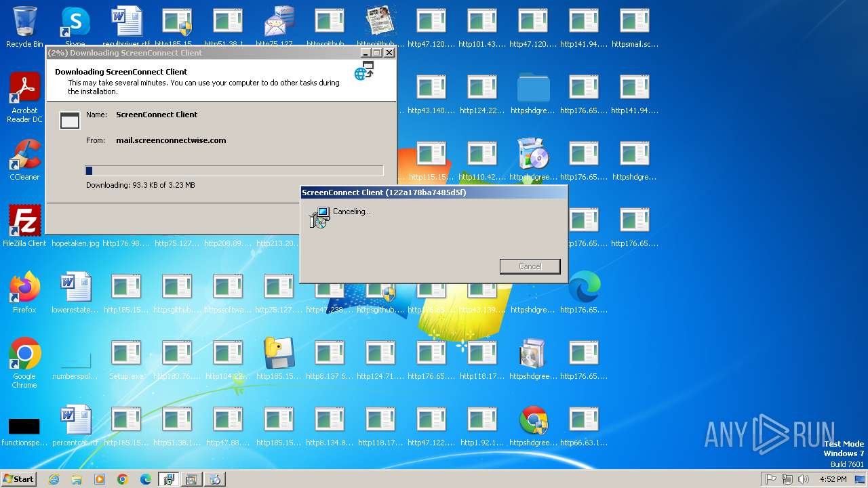Select the http176.98... desktop label

pos(126,243)
